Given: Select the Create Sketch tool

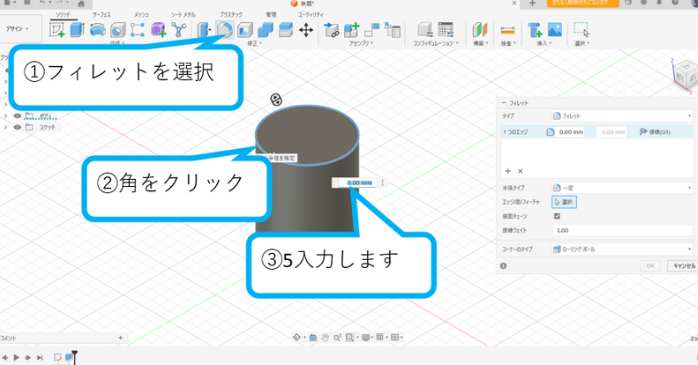Looking at the screenshot, I should [57, 30].
